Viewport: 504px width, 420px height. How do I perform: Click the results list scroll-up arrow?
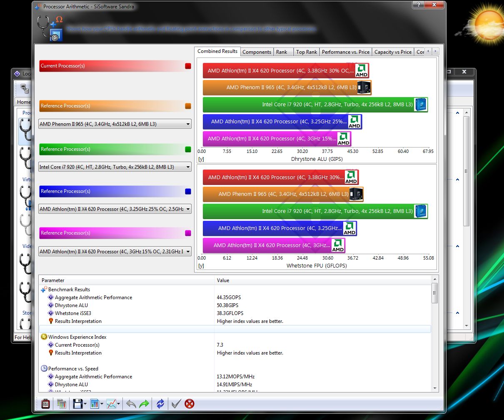(x=435, y=280)
